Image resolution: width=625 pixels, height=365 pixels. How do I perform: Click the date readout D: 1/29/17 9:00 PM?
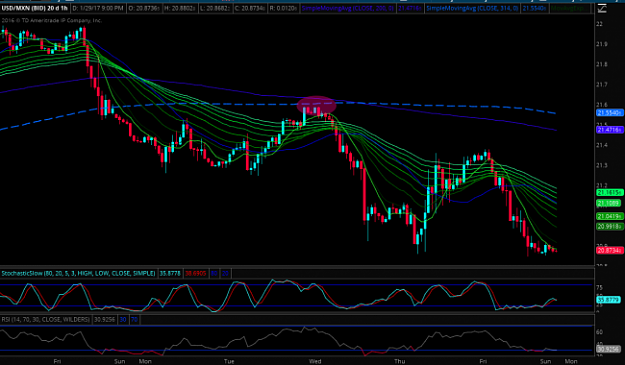click(98, 8)
